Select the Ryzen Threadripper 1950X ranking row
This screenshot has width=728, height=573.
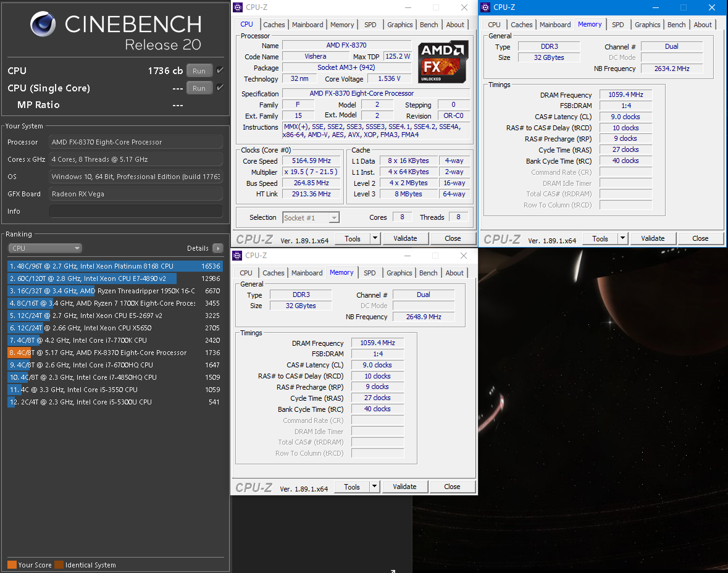click(115, 291)
